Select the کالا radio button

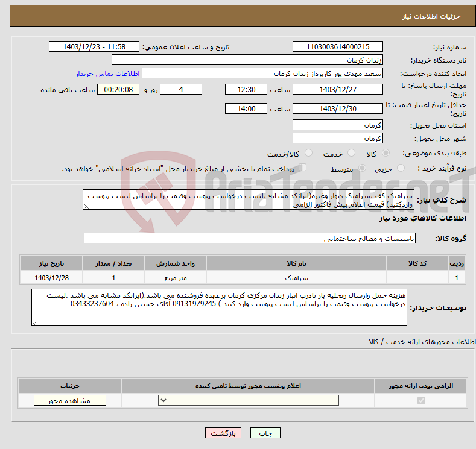pyautogui.click(x=386, y=153)
